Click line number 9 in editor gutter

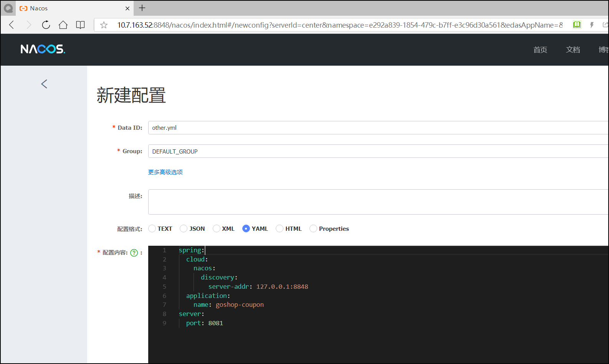click(164, 323)
